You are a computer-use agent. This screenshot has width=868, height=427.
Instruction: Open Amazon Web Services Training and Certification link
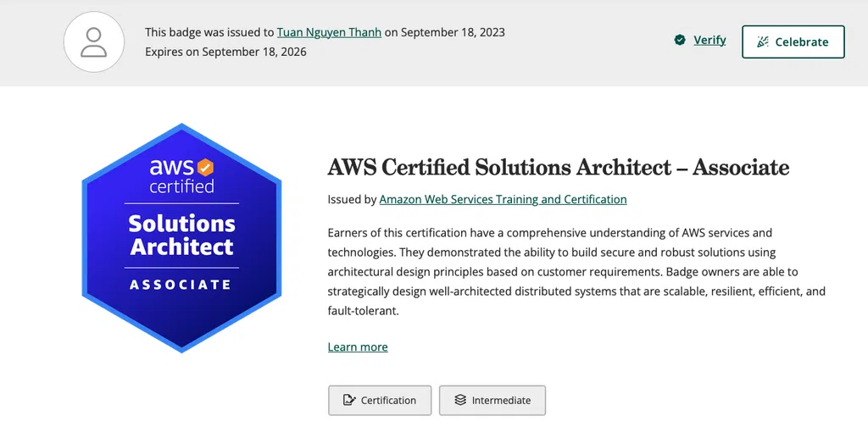[503, 200]
